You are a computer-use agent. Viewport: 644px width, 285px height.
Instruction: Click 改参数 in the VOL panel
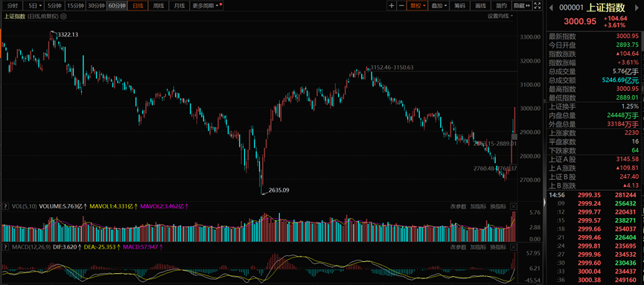[458, 207]
